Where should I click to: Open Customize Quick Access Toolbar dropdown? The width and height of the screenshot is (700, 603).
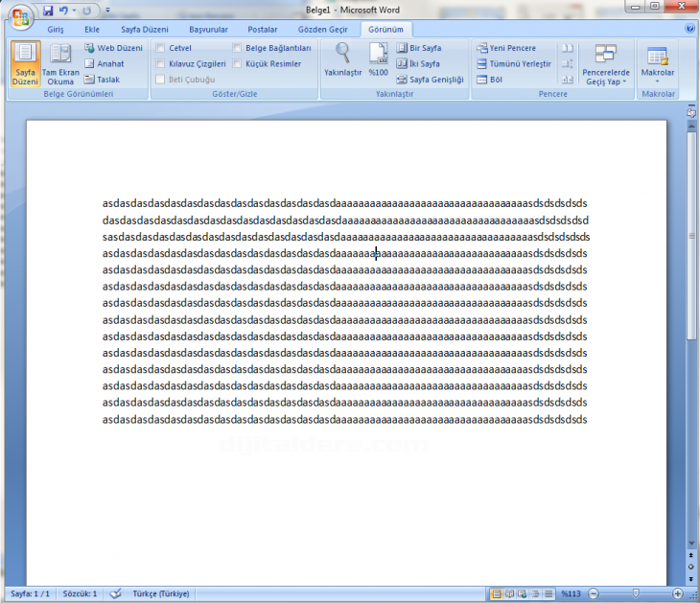[x=107, y=10]
